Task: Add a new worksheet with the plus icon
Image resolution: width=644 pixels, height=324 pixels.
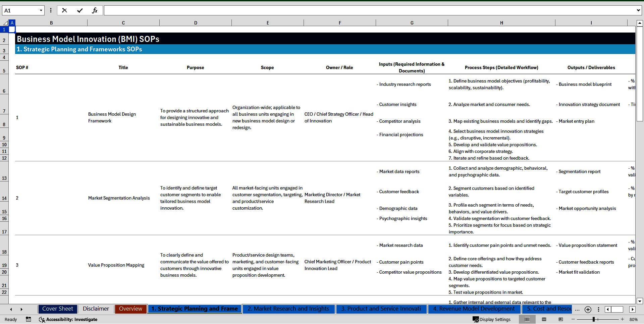Action: coord(588,309)
